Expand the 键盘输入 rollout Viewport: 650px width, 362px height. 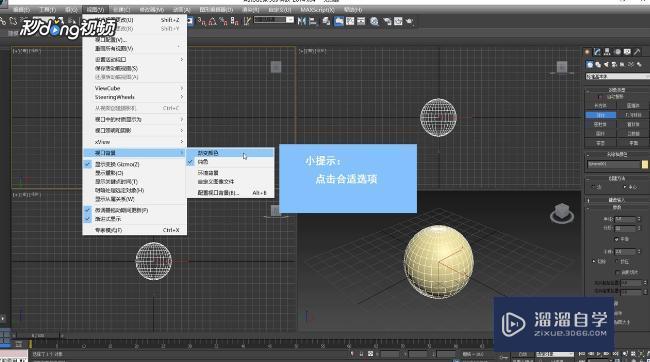coord(617,200)
